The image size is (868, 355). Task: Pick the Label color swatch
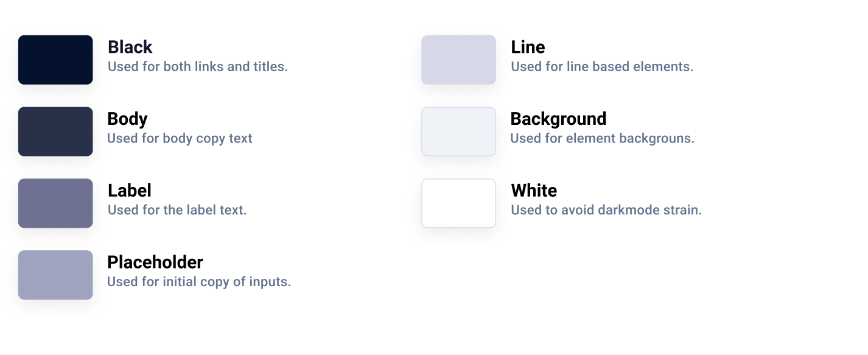(x=55, y=203)
